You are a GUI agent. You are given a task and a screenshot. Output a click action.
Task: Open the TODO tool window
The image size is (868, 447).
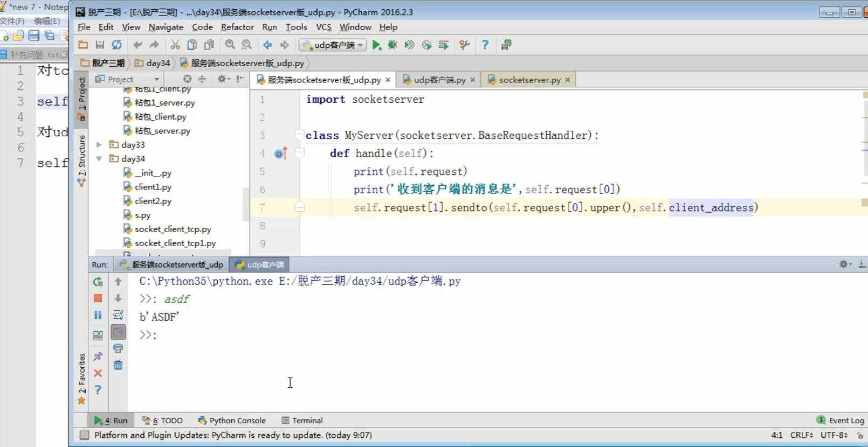pyautogui.click(x=162, y=421)
